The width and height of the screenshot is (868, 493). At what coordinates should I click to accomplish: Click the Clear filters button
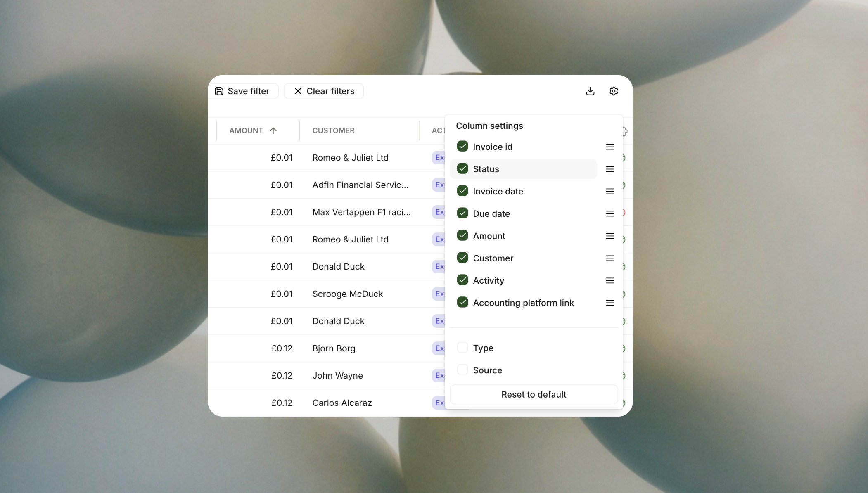click(x=324, y=91)
